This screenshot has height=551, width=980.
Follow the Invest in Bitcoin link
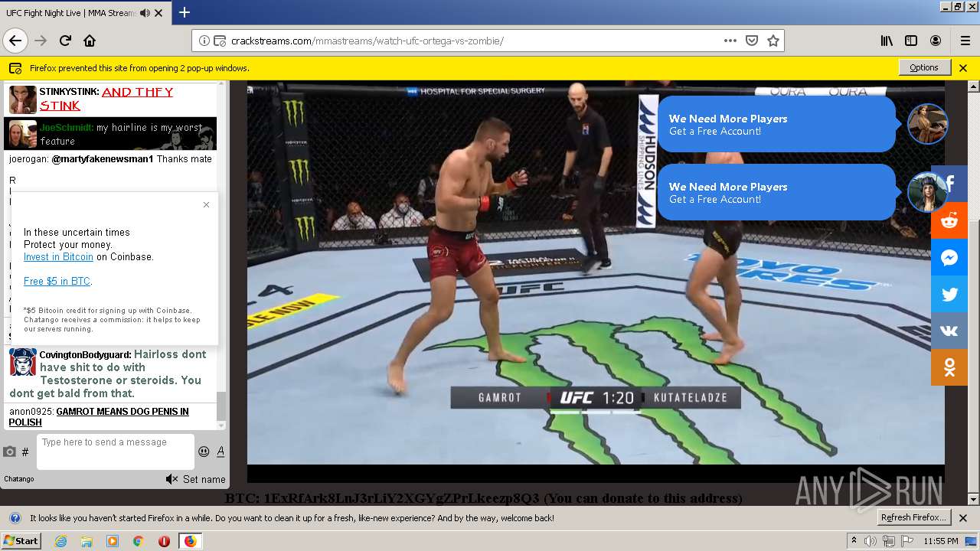58,257
